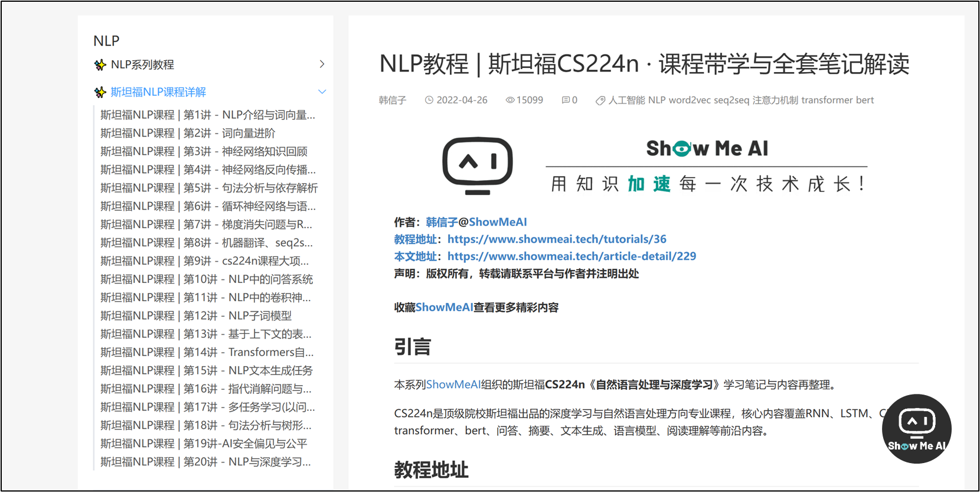980x492 pixels.
Task: Open 第2讲 - 词向量进阶 lesson
Action: tap(188, 133)
